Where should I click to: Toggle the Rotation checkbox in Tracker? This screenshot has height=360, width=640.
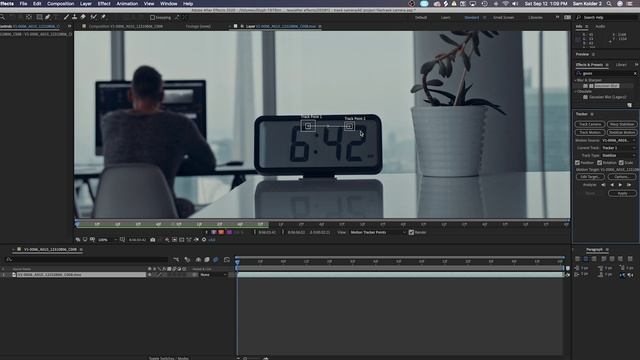click(600, 162)
